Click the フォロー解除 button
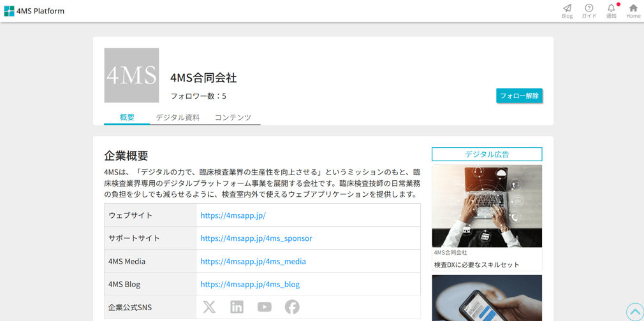Image resolution: width=644 pixels, height=321 pixels. tap(519, 96)
